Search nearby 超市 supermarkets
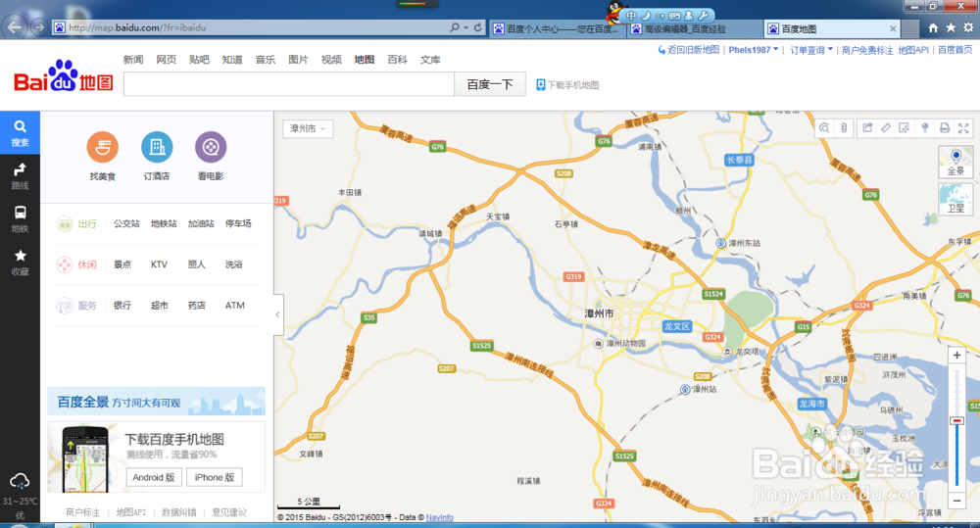 [x=160, y=306]
